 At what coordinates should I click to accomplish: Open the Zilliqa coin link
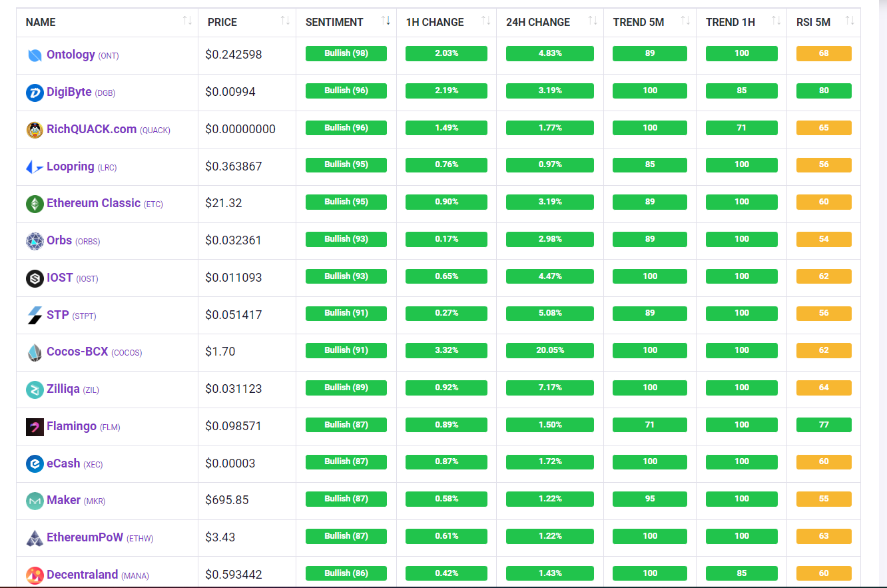click(63, 389)
